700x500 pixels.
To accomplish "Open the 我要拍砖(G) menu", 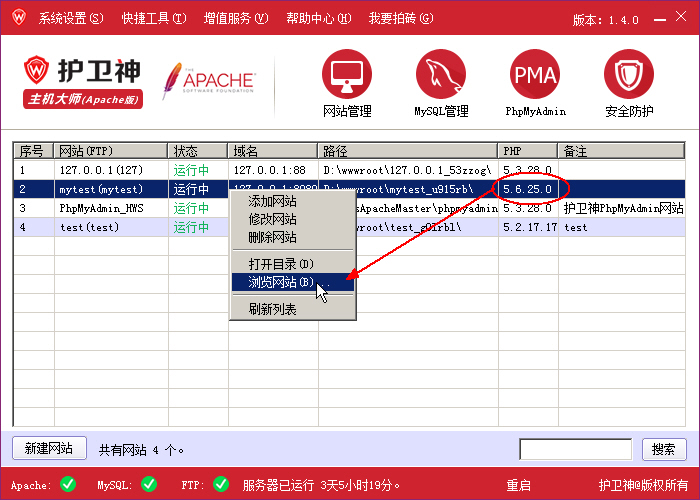I will coord(401,18).
